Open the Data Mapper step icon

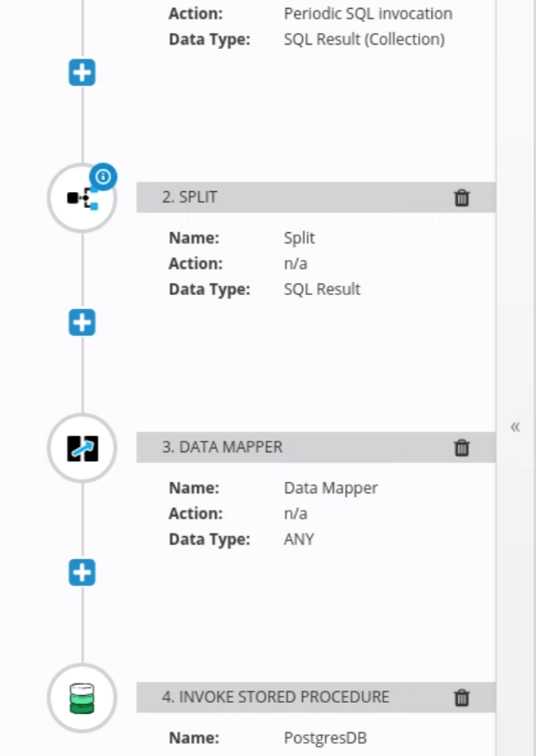point(82,448)
